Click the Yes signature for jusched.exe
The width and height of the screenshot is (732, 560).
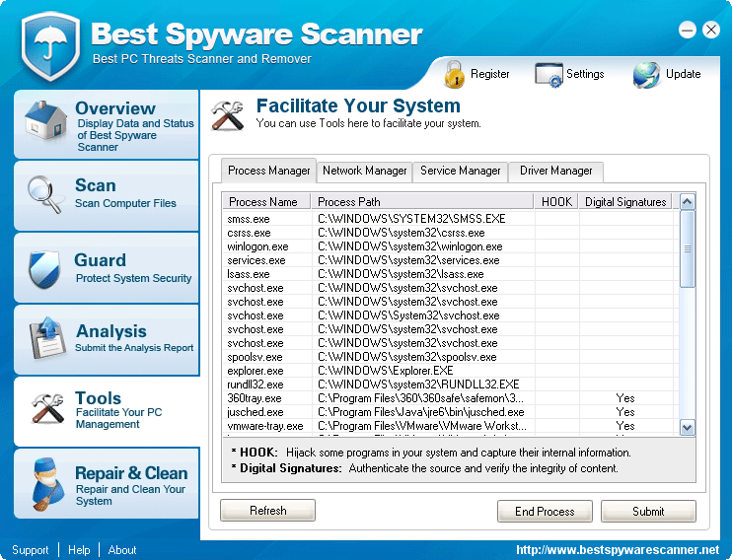pyautogui.click(x=625, y=411)
